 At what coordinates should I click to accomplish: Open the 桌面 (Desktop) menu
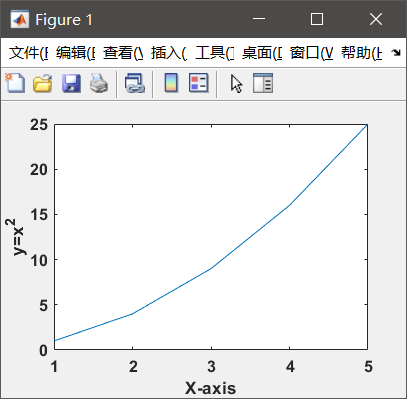(x=262, y=53)
